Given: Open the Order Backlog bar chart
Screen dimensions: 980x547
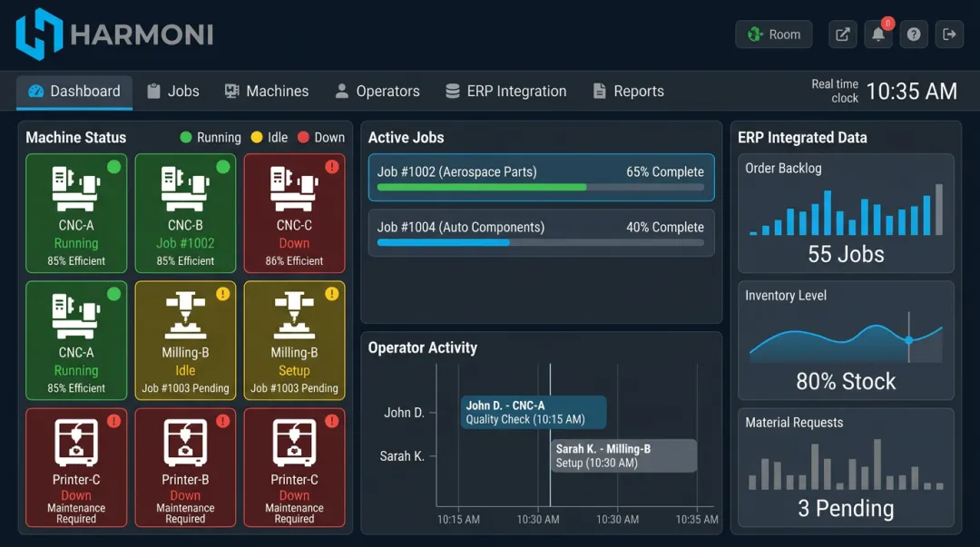Looking at the screenshot, I should [x=847, y=210].
